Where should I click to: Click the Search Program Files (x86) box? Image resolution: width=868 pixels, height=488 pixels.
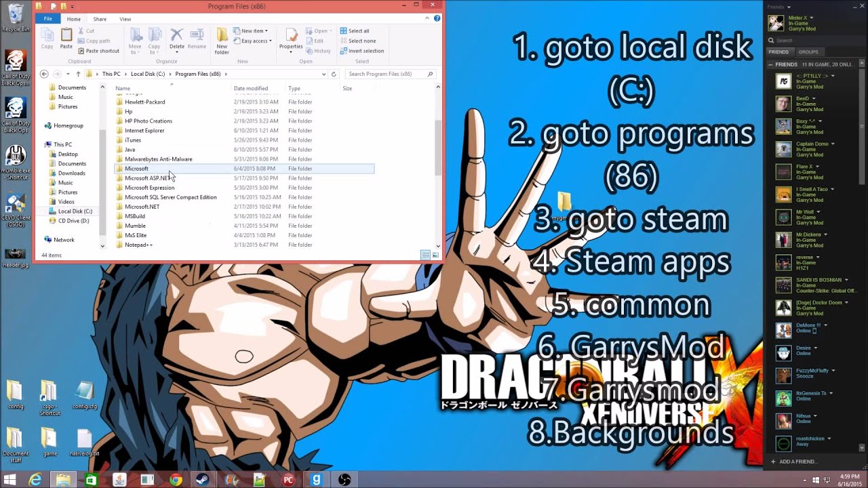click(x=390, y=74)
